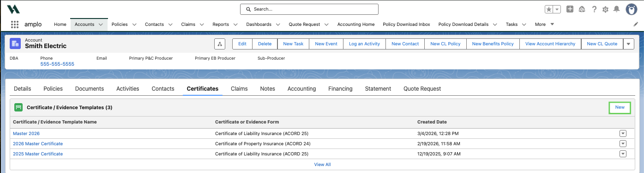644x173 pixels.
Task: Open Accounting Home in nav bar
Action: tap(356, 24)
